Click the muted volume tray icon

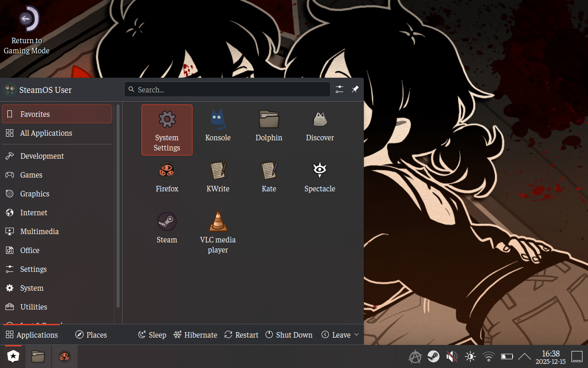[x=452, y=356]
